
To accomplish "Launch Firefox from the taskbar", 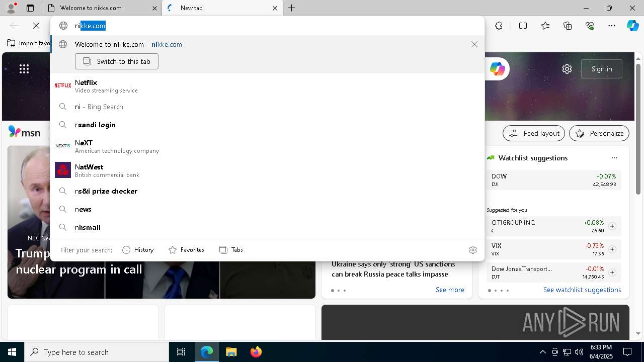I will [x=256, y=352].
